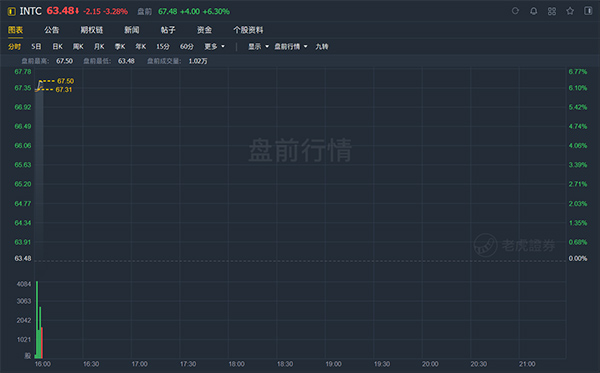The image size is (600, 373).
Task: Go to the 新闻 tab
Action: (132, 30)
